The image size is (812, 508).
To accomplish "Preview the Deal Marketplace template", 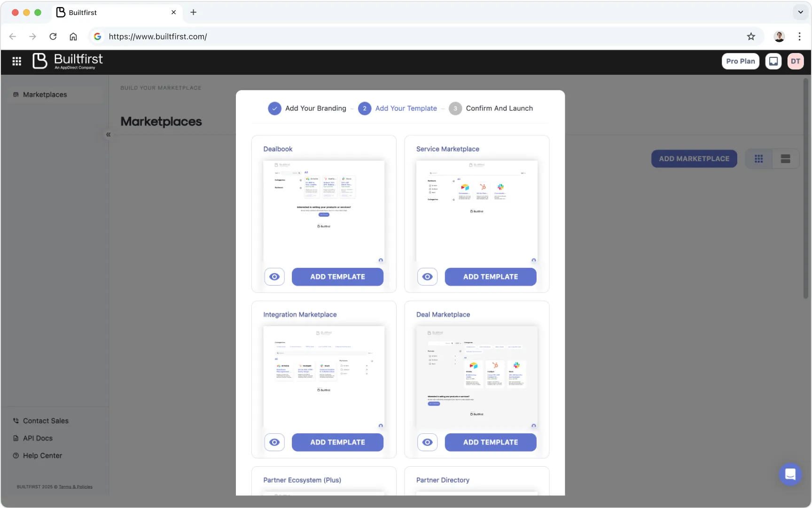I will tap(427, 442).
